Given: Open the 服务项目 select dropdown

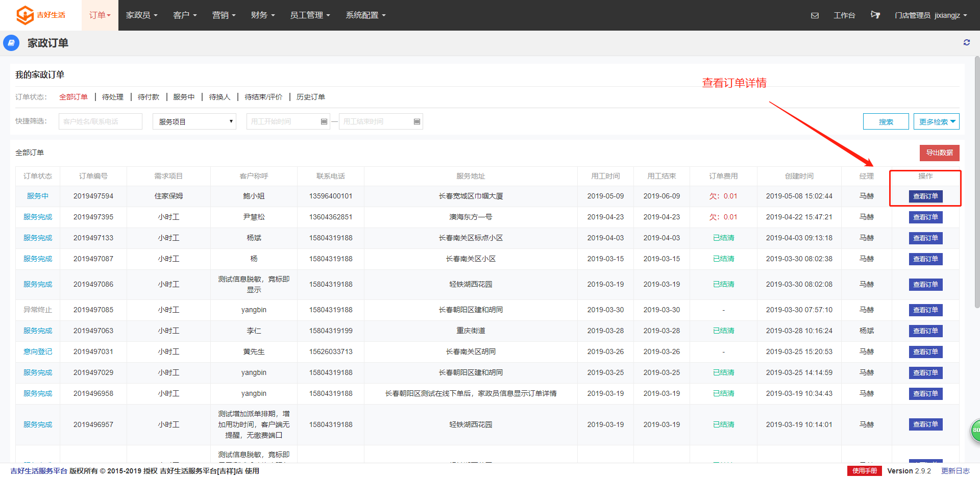Looking at the screenshot, I should pyautogui.click(x=194, y=121).
